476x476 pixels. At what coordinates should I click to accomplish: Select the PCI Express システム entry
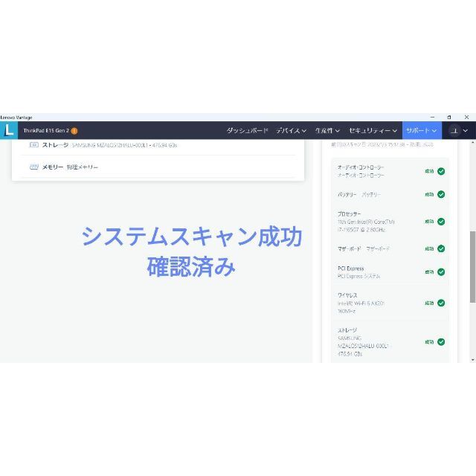(358, 272)
